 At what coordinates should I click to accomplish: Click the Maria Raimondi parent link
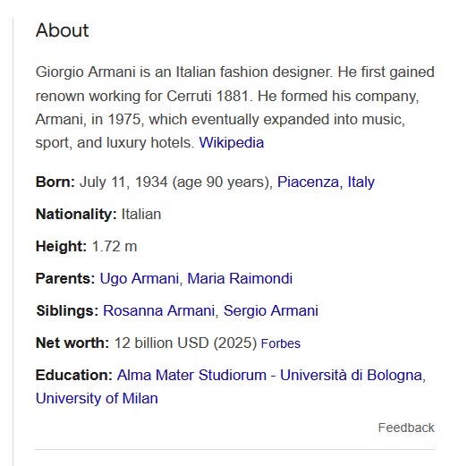[240, 278]
